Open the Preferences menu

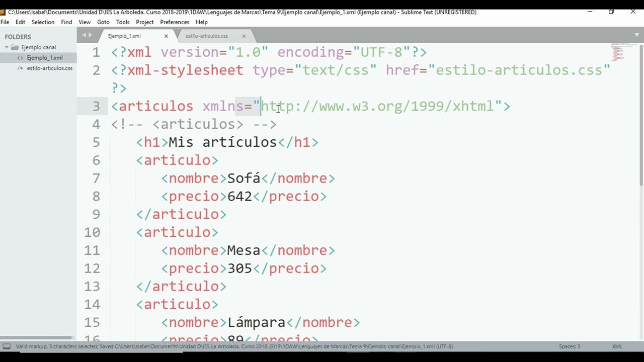coord(175,22)
